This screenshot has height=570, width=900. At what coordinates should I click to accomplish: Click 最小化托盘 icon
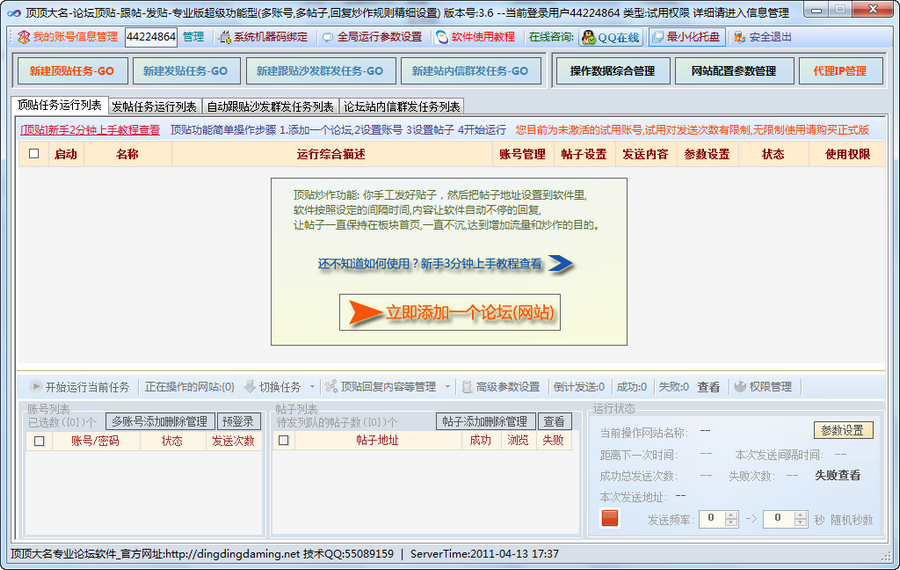pyautogui.click(x=658, y=37)
